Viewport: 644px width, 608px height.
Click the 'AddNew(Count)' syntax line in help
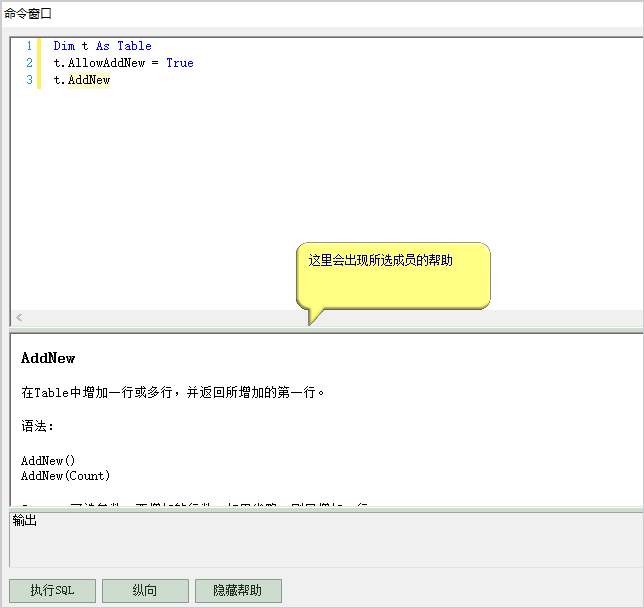(x=66, y=476)
